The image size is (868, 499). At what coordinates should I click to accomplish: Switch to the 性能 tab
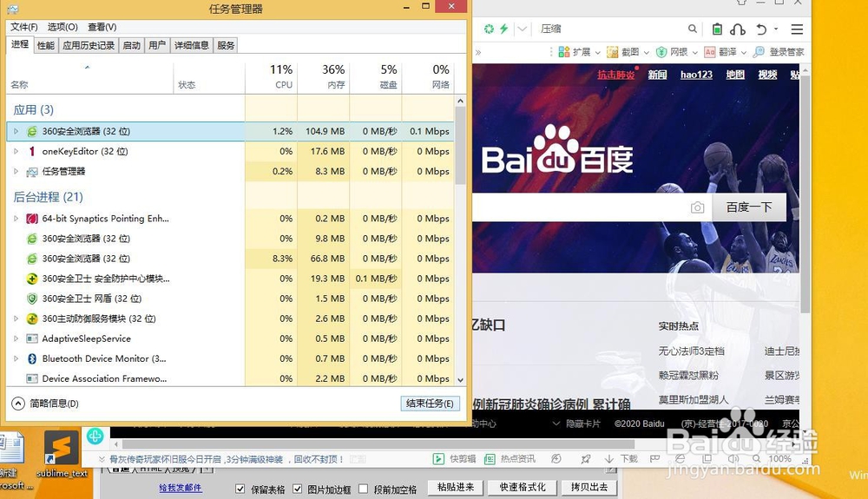[45, 45]
